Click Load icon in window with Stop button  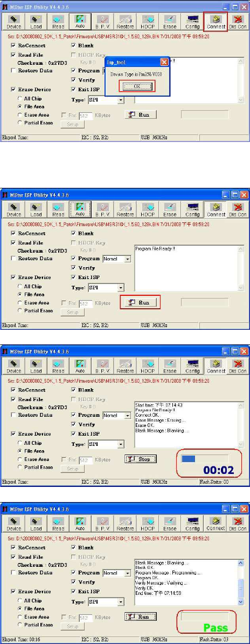point(36,367)
